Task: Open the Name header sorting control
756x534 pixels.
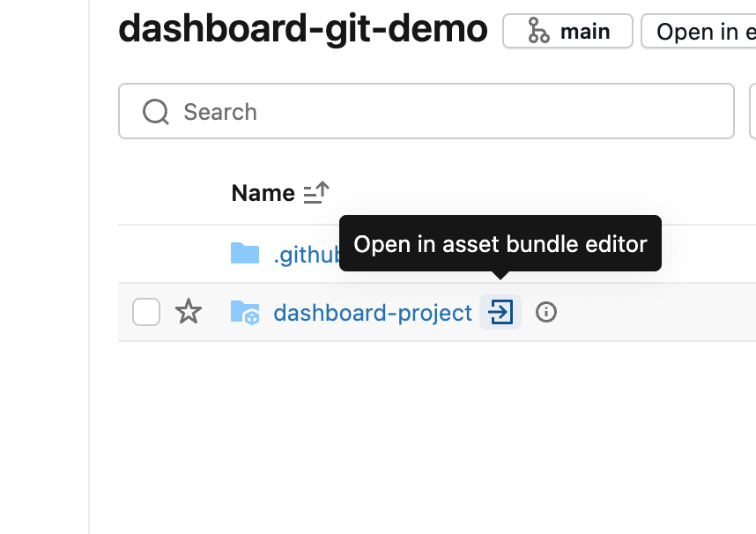Action: (316, 192)
